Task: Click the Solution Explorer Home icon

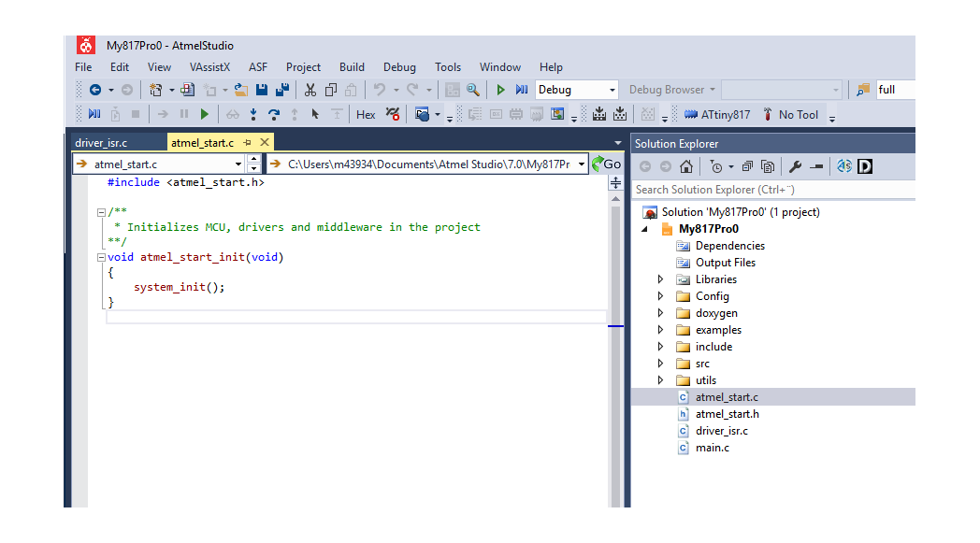Action: [x=686, y=166]
